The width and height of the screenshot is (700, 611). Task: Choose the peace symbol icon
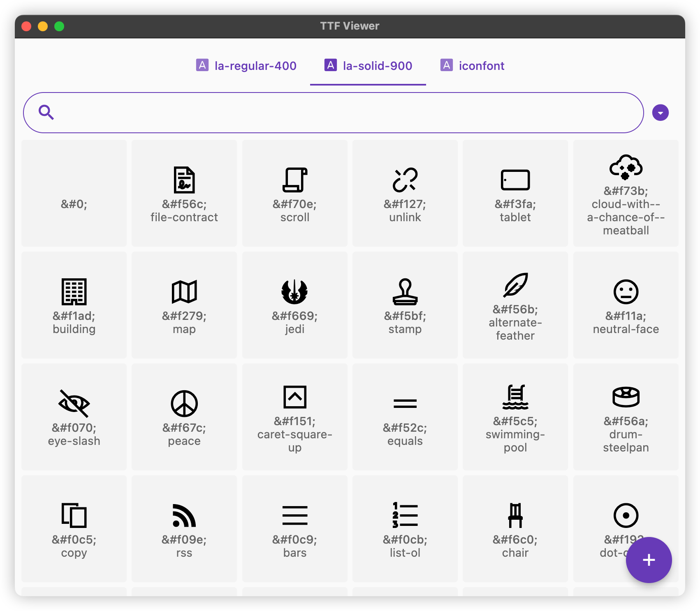click(184, 403)
